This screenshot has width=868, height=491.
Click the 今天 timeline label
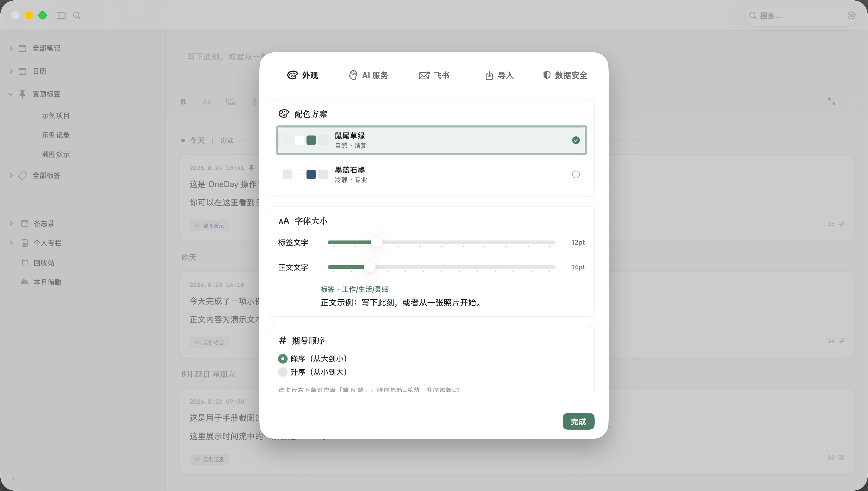(x=197, y=141)
